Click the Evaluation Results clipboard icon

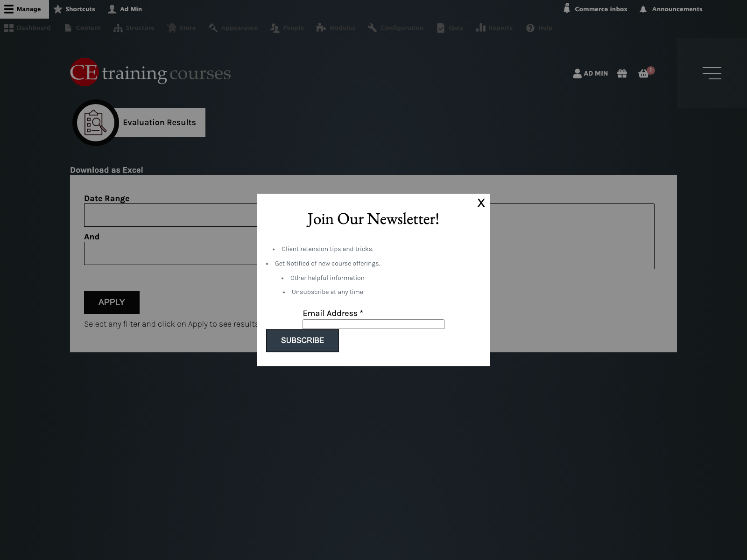pyautogui.click(x=96, y=123)
